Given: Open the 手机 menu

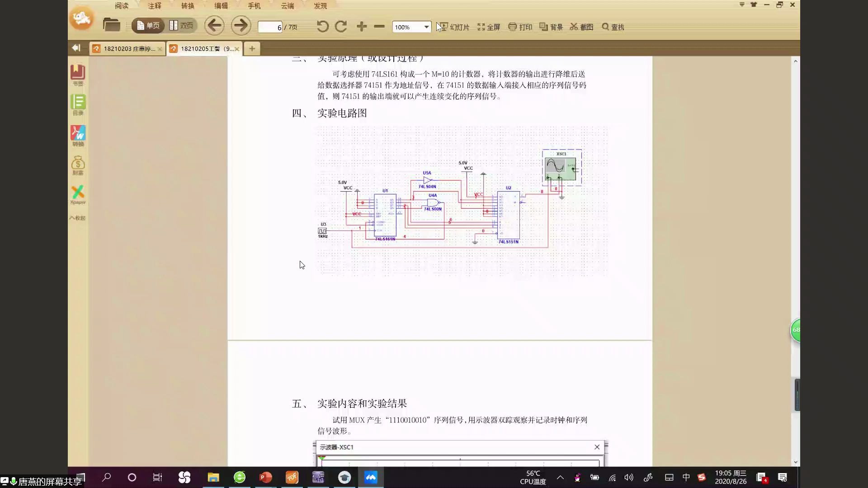Looking at the screenshot, I should click(x=254, y=6).
